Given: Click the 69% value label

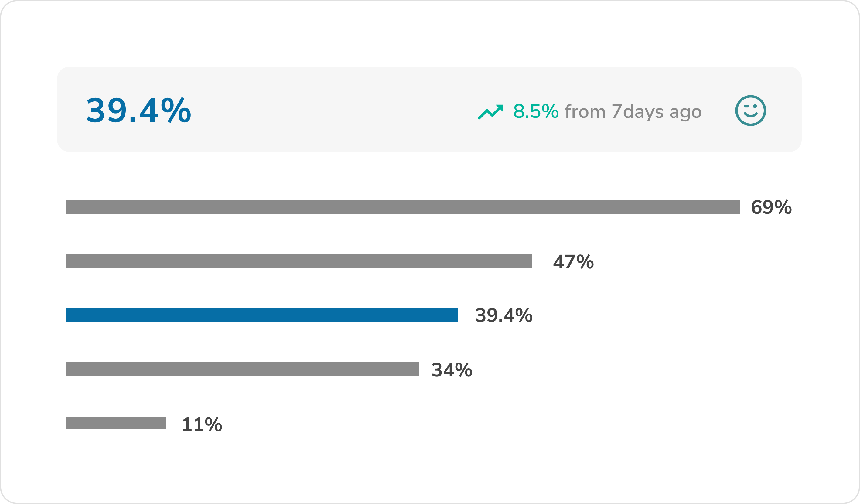Looking at the screenshot, I should tap(771, 207).
